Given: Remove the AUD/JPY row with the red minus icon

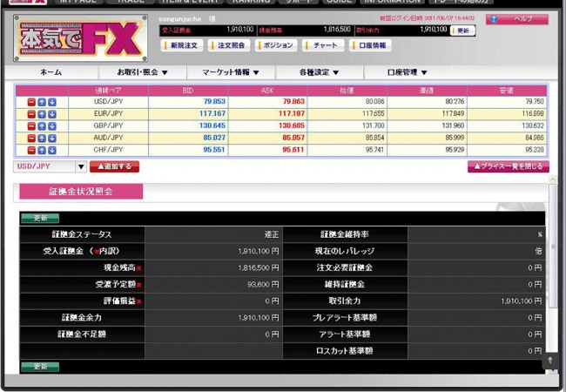Looking at the screenshot, I should coord(31,138).
